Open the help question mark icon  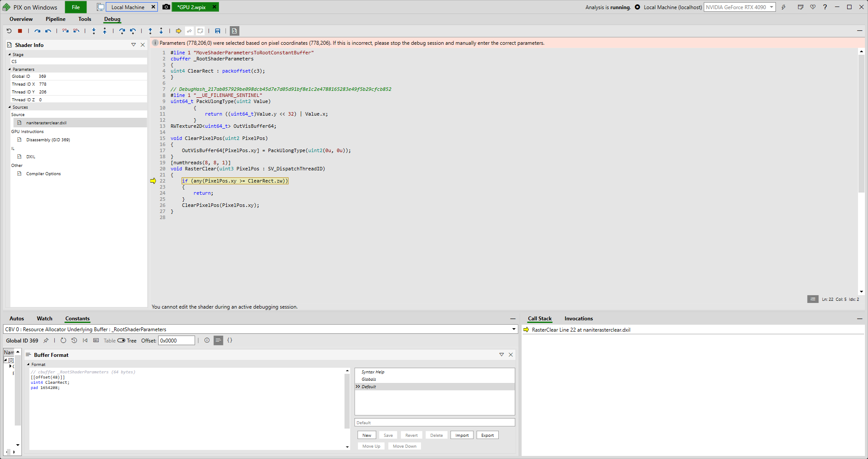point(825,7)
